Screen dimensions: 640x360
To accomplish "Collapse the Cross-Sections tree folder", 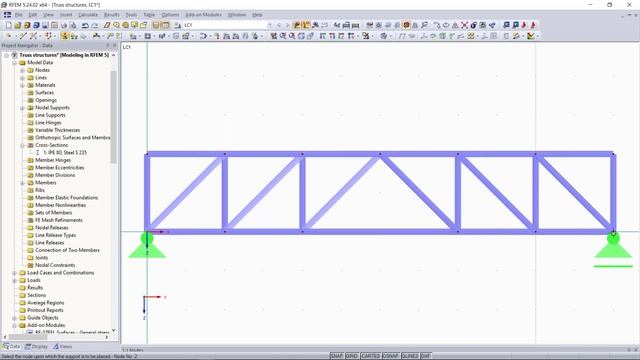I will 22,145.
